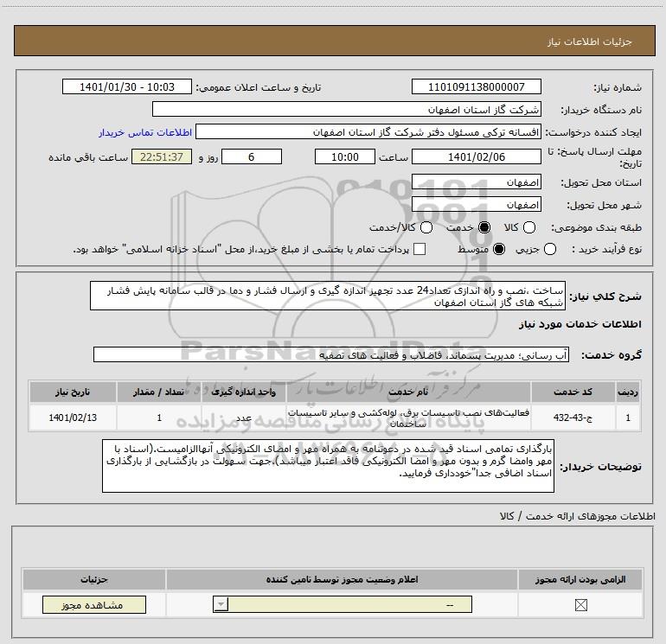Image resolution: width=666 pixels, height=644 pixels.
Task: Click the کد خدمت column header
Action: pyautogui.click(x=573, y=392)
